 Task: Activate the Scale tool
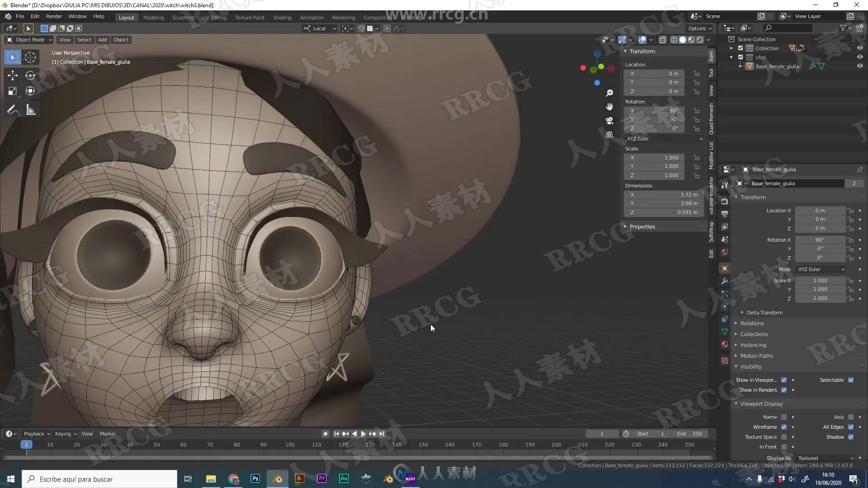(13, 91)
